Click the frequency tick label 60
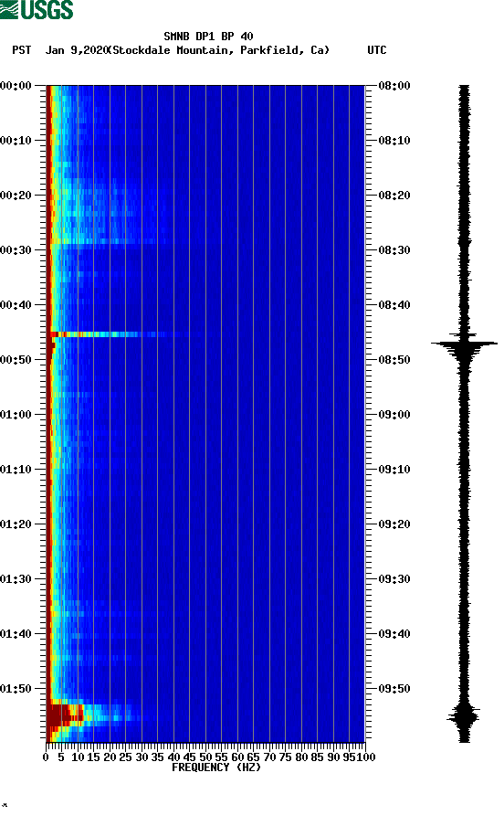The height and width of the screenshot is (815, 504). [x=237, y=757]
